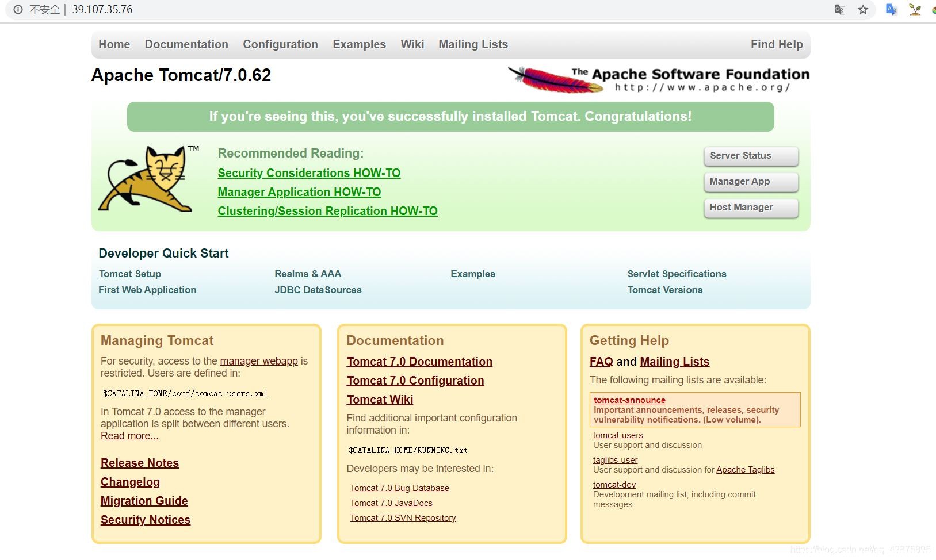Open the JDBC DataSources link
The height and width of the screenshot is (560, 936).
pyautogui.click(x=318, y=290)
